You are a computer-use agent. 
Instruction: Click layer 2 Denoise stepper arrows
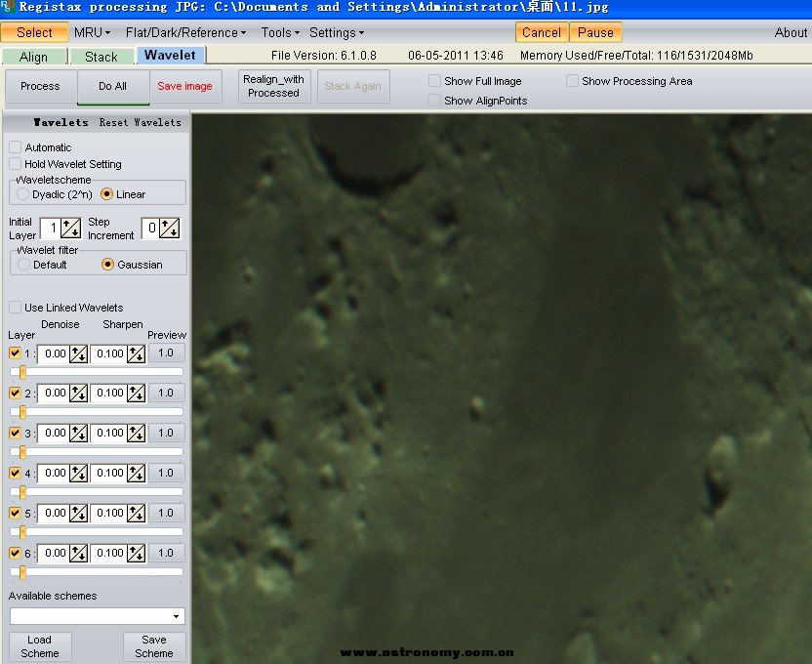click(x=79, y=394)
